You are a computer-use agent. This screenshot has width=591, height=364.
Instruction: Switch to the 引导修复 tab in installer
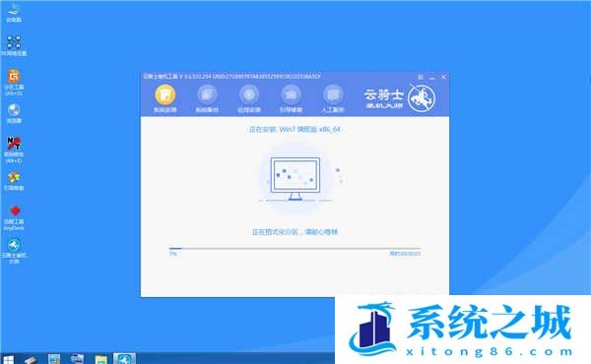[291, 98]
